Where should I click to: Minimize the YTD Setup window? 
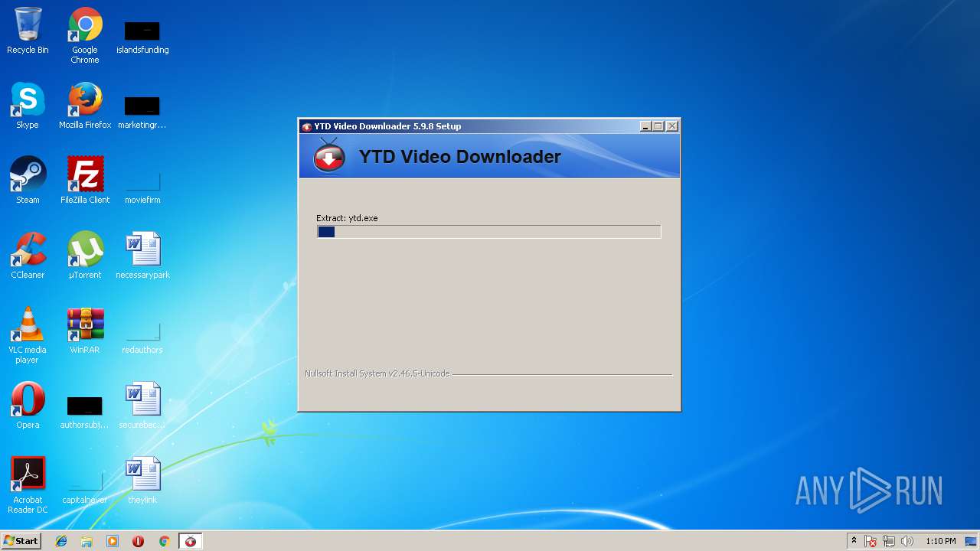(x=645, y=126)
